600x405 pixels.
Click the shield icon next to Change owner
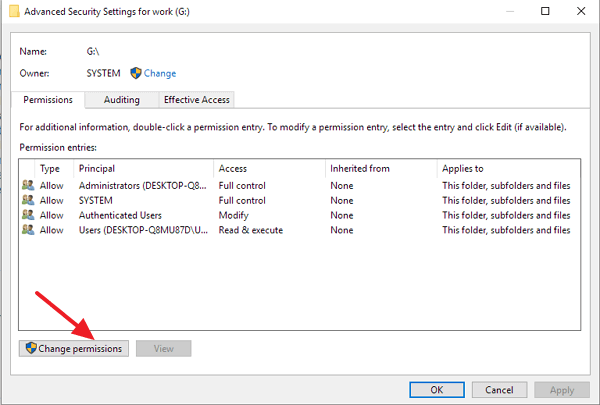pos(135,73)
